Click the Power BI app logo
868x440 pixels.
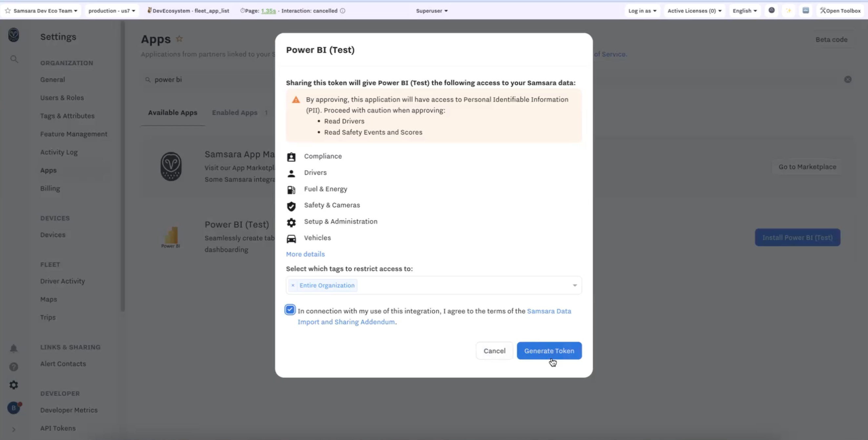point(171,237)
